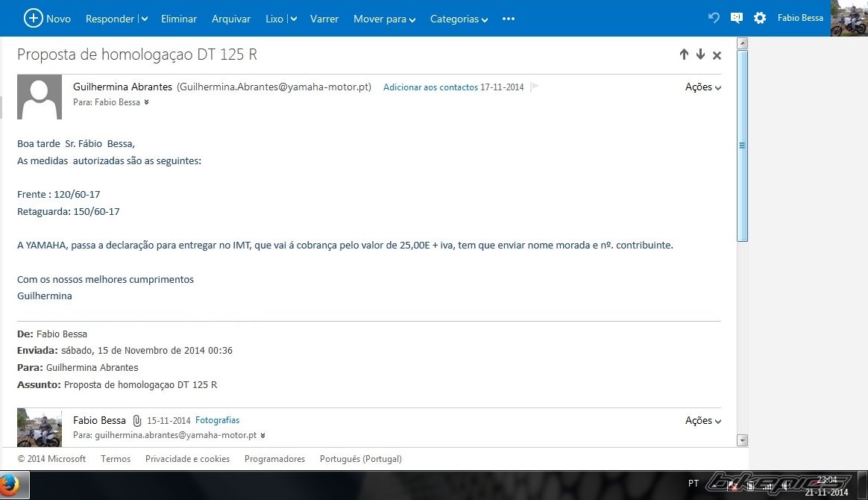Open Ações menu for Guilhermina's message

point(703,87)
